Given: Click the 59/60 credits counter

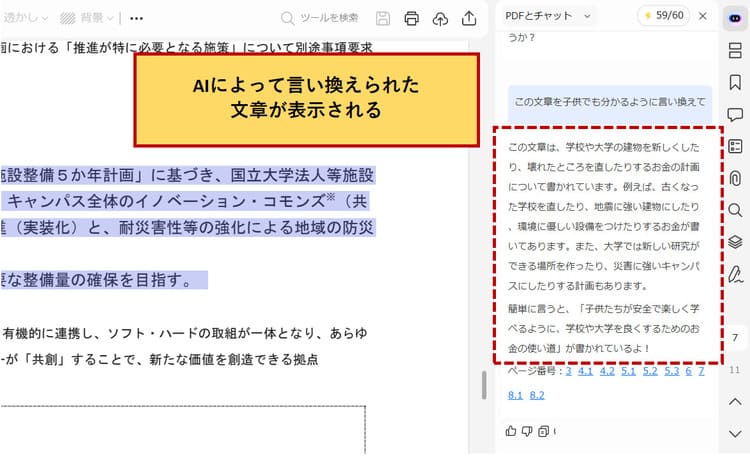Looking at the screenshot, I should pos(664,16).
